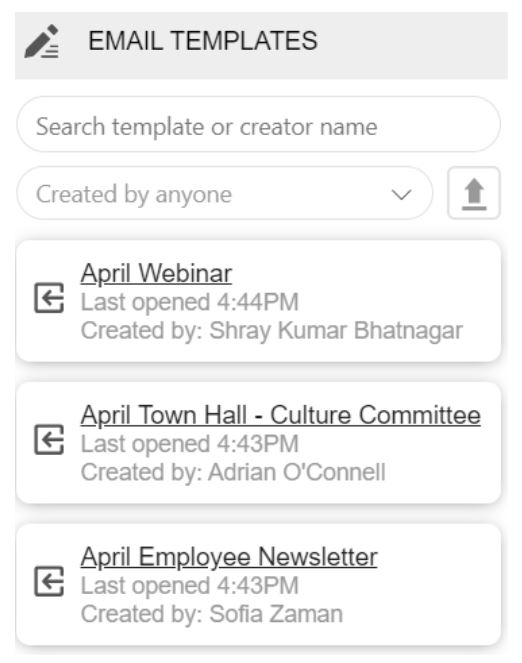This screenshot has height=663, width=522.
Task: Insert April Employee Newsletter via arrow icon
Action: pos(49,581)
